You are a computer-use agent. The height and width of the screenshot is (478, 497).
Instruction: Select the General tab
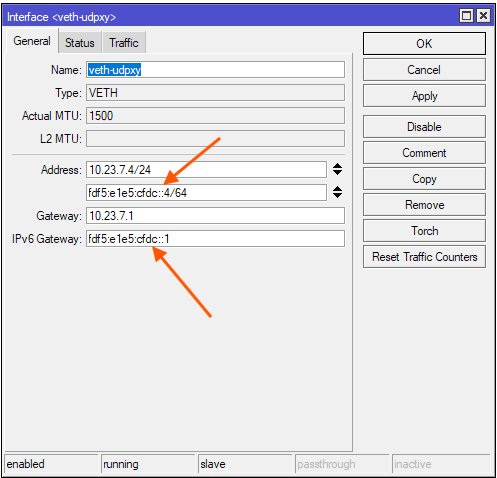[32, 41]
